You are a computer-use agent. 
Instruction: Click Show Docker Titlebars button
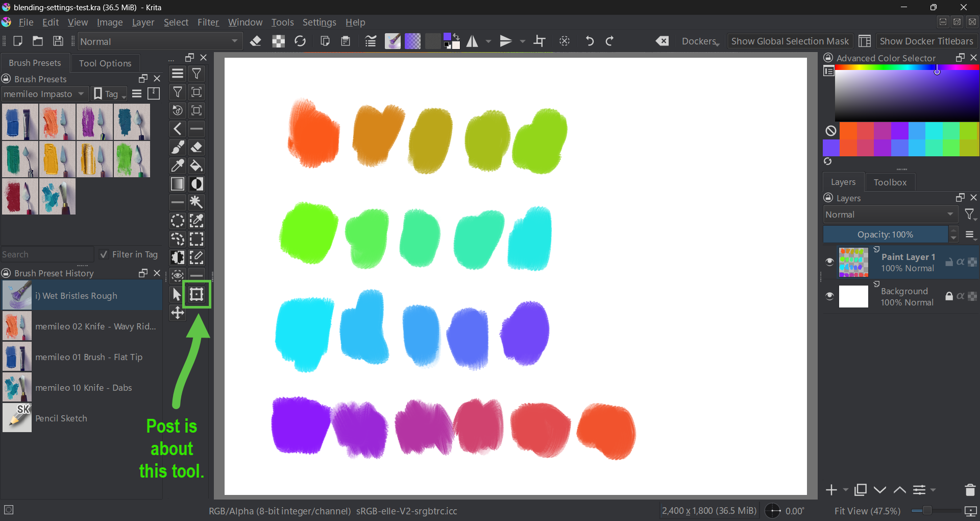(x=926, y=41)
